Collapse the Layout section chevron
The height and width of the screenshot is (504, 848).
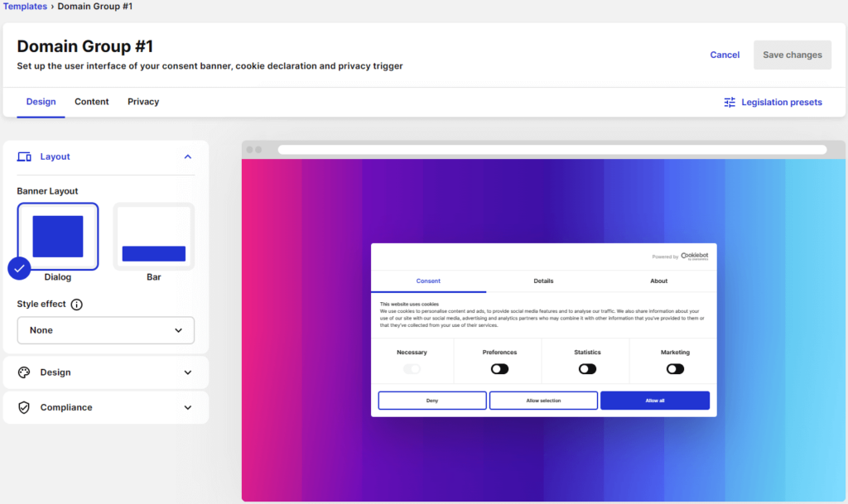coord(188,156)
